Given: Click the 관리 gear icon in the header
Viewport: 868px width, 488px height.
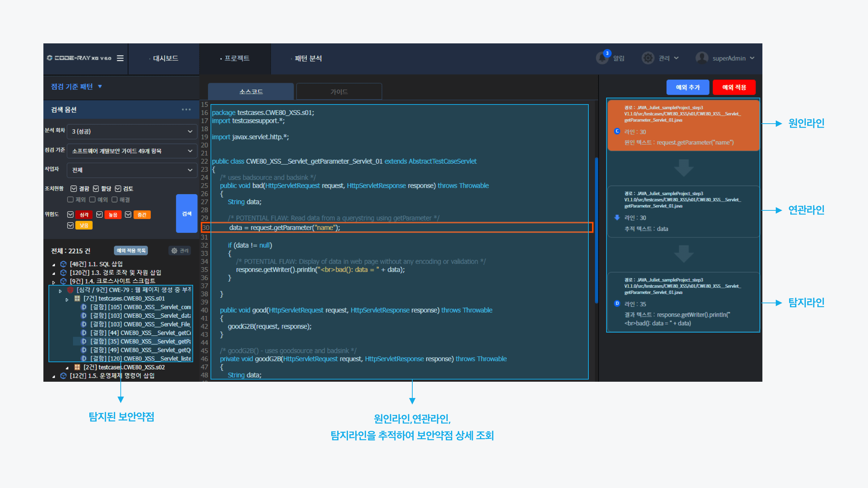Looking at the screenshot, I should (x=648, y=58).
